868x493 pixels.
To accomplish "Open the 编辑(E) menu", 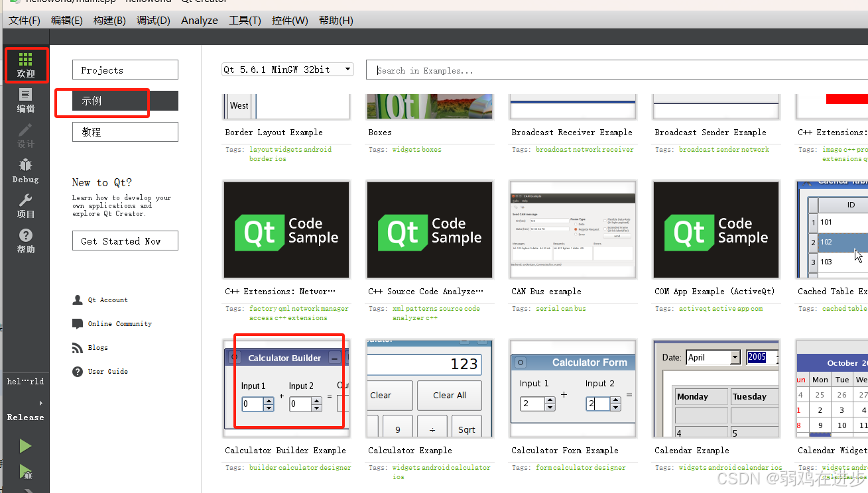I will tap(67, 21).
